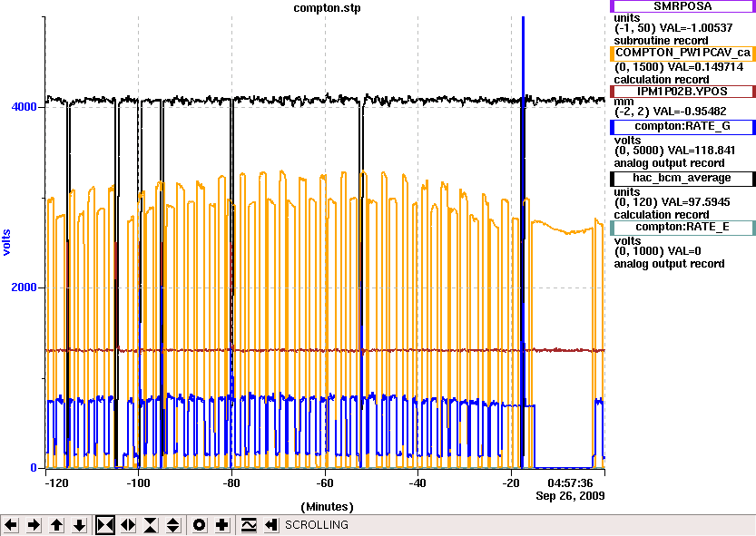
Task: Click the calculation record text under hac_bcm_average
Action: [662, 215]
